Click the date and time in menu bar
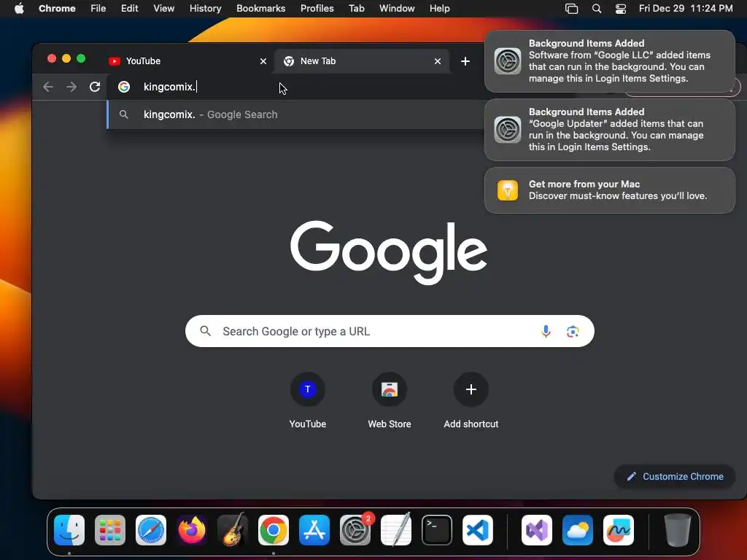This screenshot has height=560, width=747. pyautogui.click(x=686, y=8)
